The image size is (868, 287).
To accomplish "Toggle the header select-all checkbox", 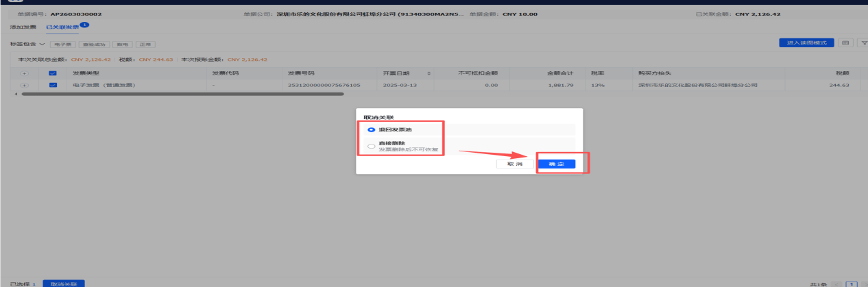I will [53, 73].
